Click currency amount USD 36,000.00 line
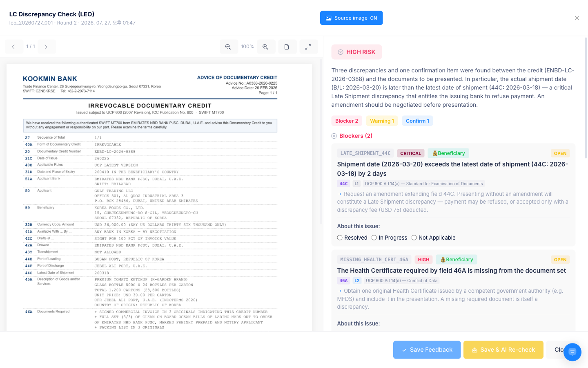Screen dimensions: 588x368 click(x=160, y=225)
